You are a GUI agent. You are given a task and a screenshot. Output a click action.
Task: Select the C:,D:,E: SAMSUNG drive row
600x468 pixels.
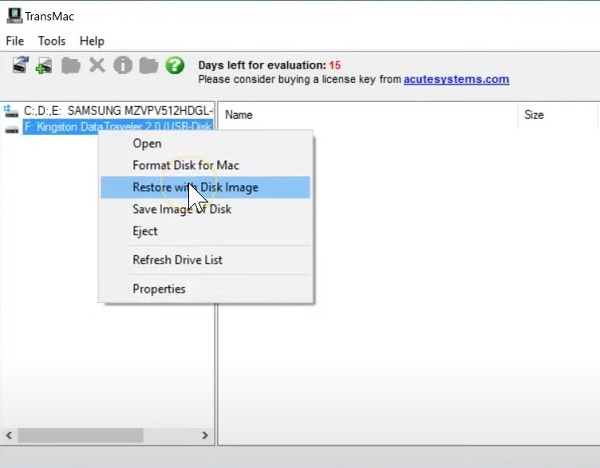tap(118, 111)
